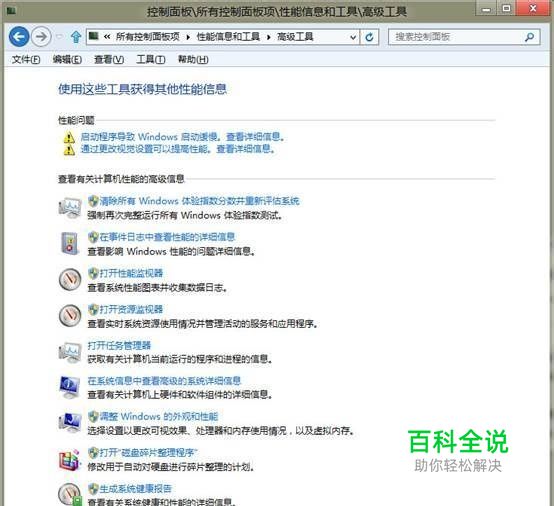Click the warning icon beside 启动程序 issue
This screenshot has height=506, width=554.
[69, 137]
